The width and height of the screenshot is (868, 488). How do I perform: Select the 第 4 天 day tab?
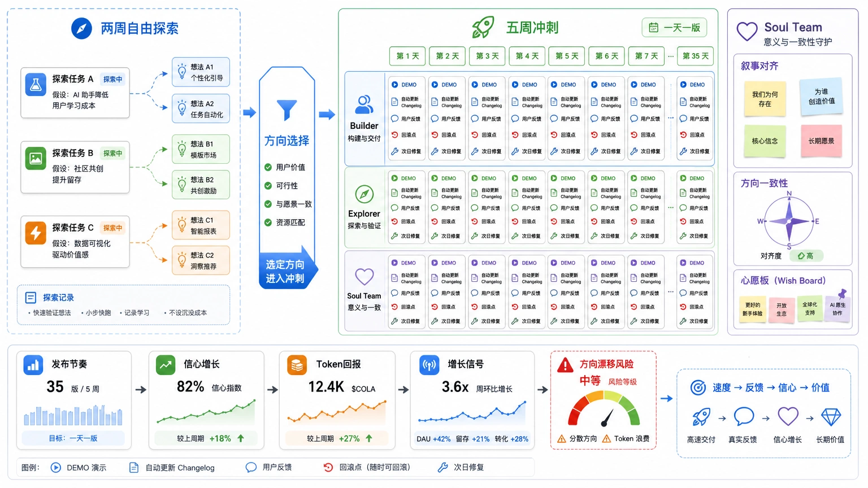[x=527, y=56]
